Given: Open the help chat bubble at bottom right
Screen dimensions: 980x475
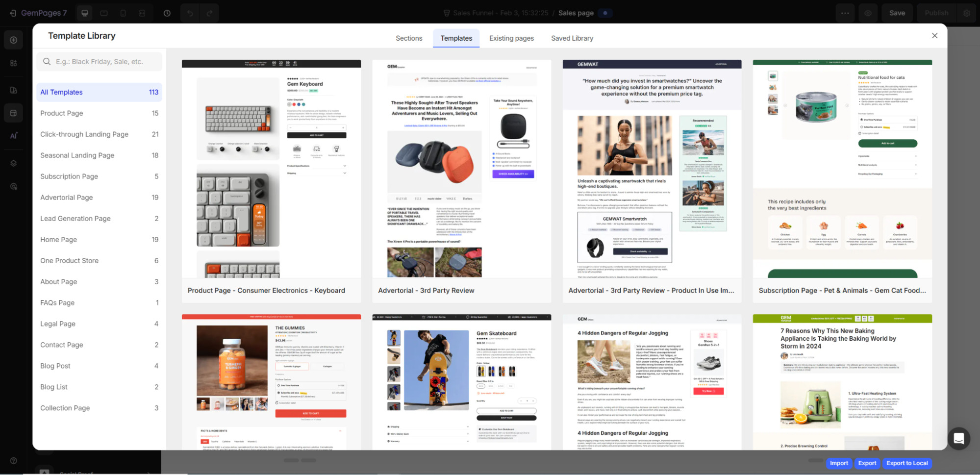Looking at the screenshot, I should [x=959, y=439].
